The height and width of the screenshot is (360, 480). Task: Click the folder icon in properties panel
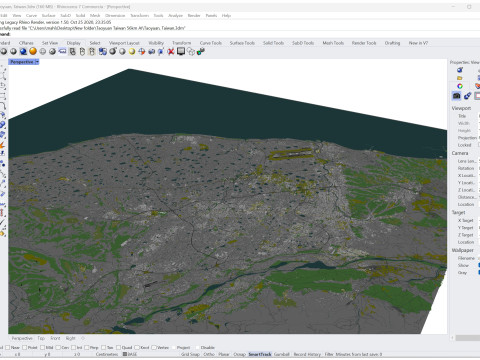(x=460, y=78)
